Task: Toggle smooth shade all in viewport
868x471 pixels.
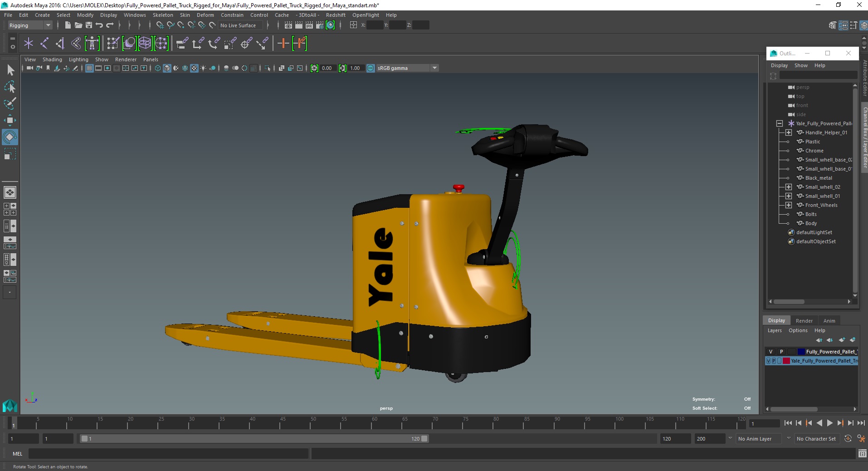Action: pos(167,68)
